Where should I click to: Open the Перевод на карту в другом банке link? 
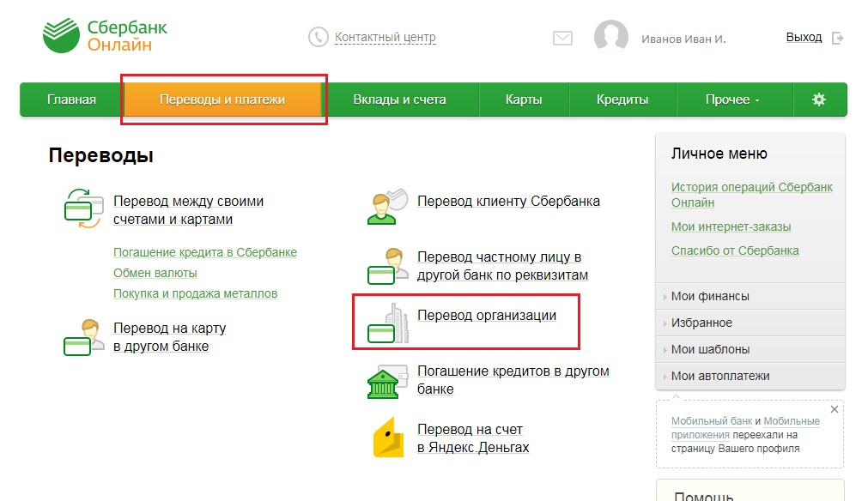(169, 337)
